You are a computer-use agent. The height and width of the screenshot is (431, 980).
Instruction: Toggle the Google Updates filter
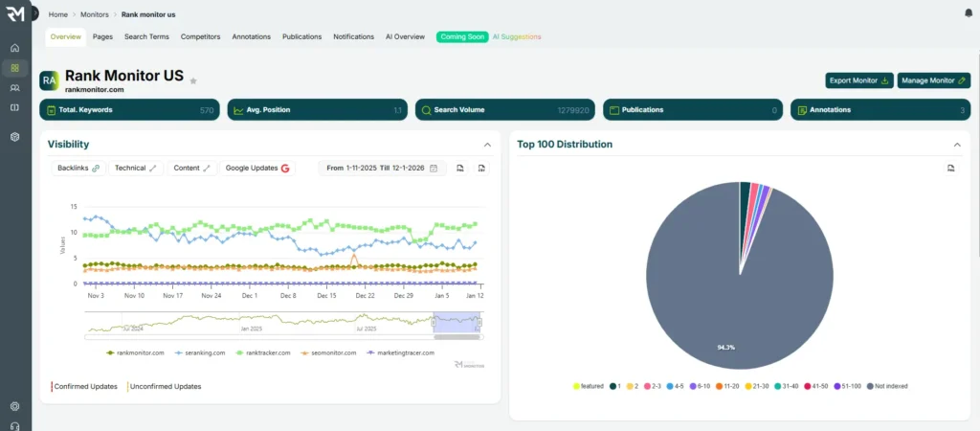click(x=257, y=168)
